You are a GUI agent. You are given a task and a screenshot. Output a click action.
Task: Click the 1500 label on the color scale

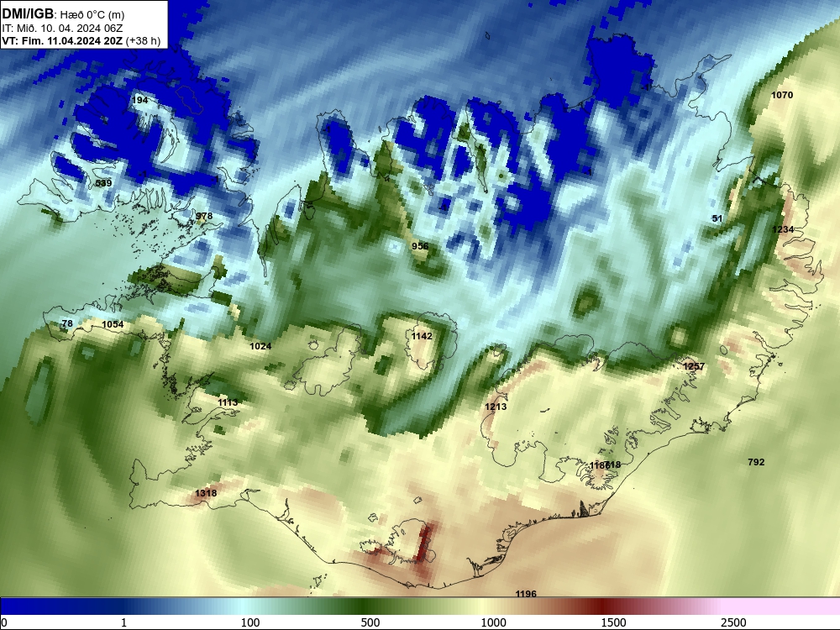(613, 622)
